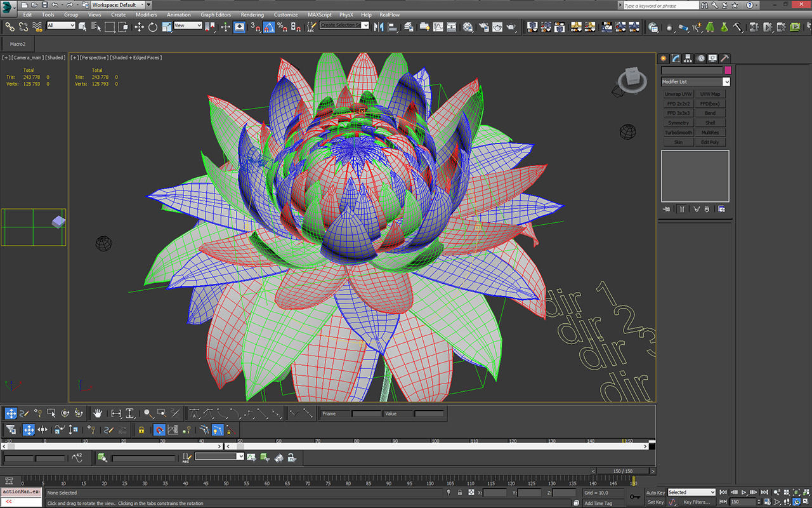Open the MAXScript menu
Screen dimensions: 812x508
[x=320, y=15]
